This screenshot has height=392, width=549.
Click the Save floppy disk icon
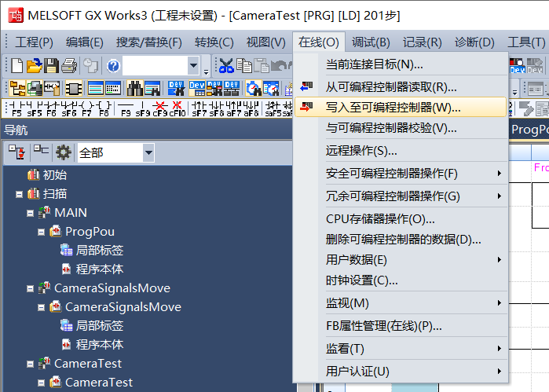(x=51, y=65)
